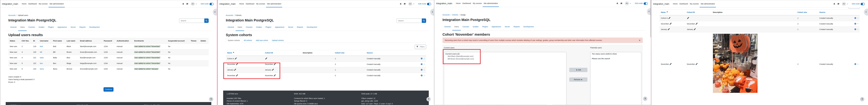Screen dimensions: 868x105
Task: Click pumpkin photo in November description
Action: (735, 63)
